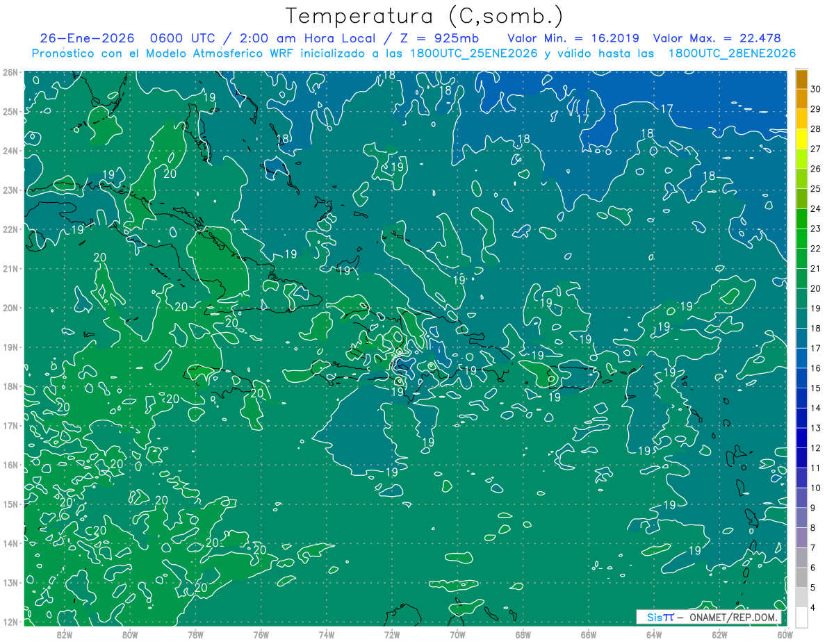
Task: Click the 21N latitude axis label
Action: (10, 268)
